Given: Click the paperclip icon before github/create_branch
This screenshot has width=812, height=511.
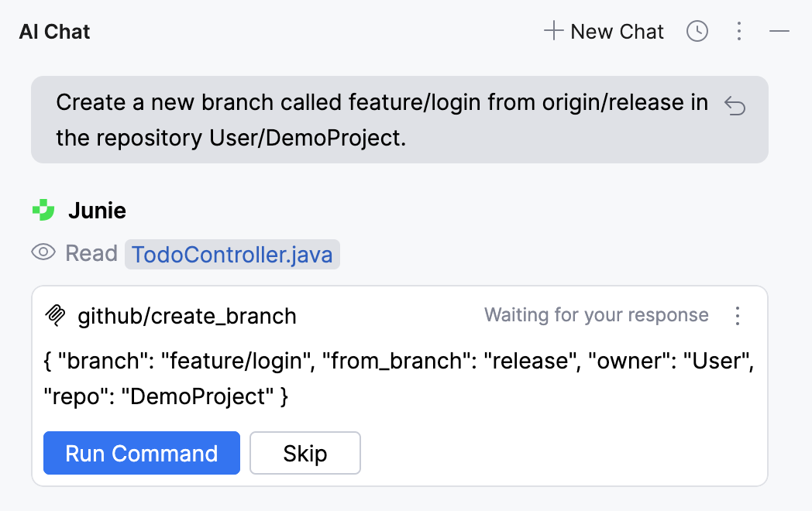Looking at the screenshot, I should click(56, 315).
